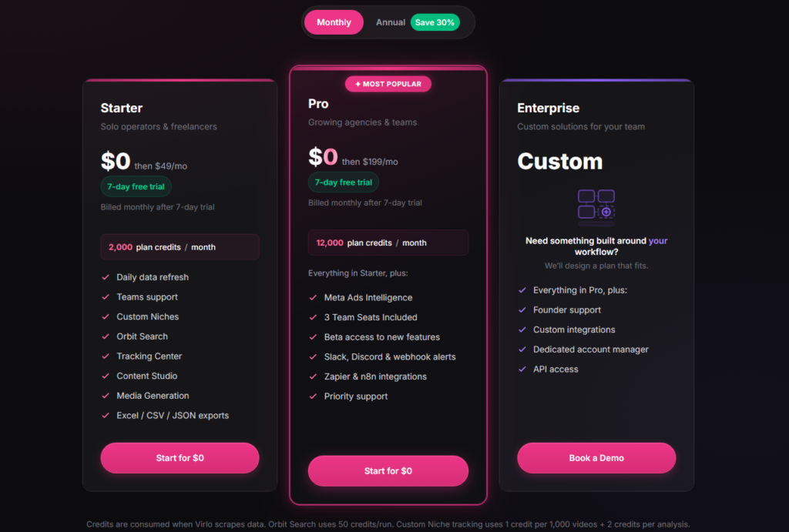Screen dimensions: 789x532
Task: Click checkmark beside Orbit Search
Action: (106, 336)
